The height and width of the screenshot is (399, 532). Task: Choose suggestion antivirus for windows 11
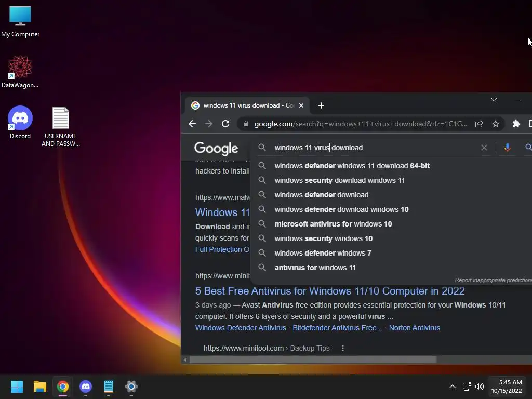pyautogui.click(x=315, y=268)
